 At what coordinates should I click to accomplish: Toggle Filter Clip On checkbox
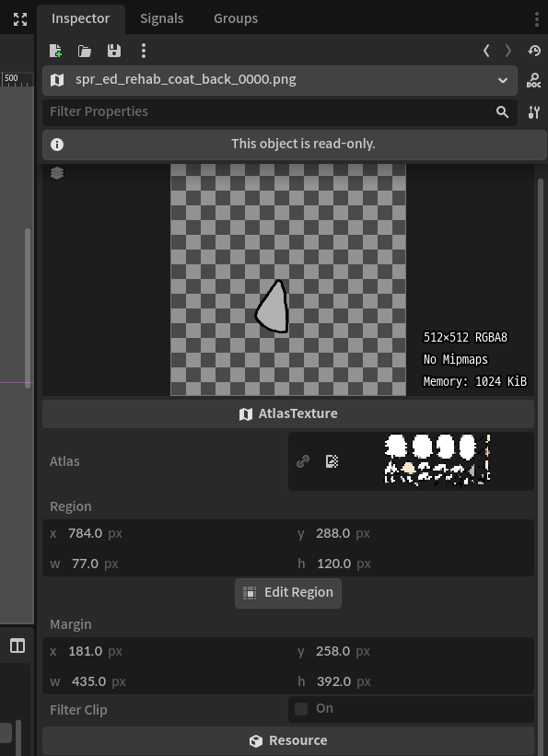pyautogui.click(x=301, y=709)
